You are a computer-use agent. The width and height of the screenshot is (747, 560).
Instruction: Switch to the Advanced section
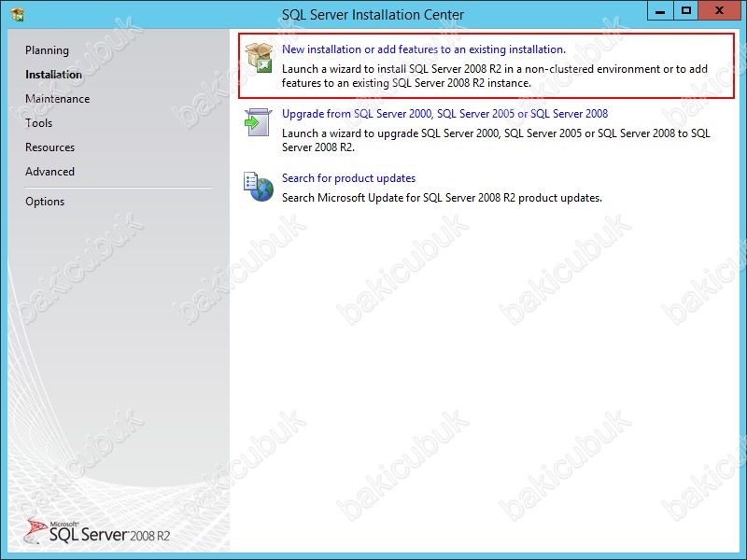50,172
